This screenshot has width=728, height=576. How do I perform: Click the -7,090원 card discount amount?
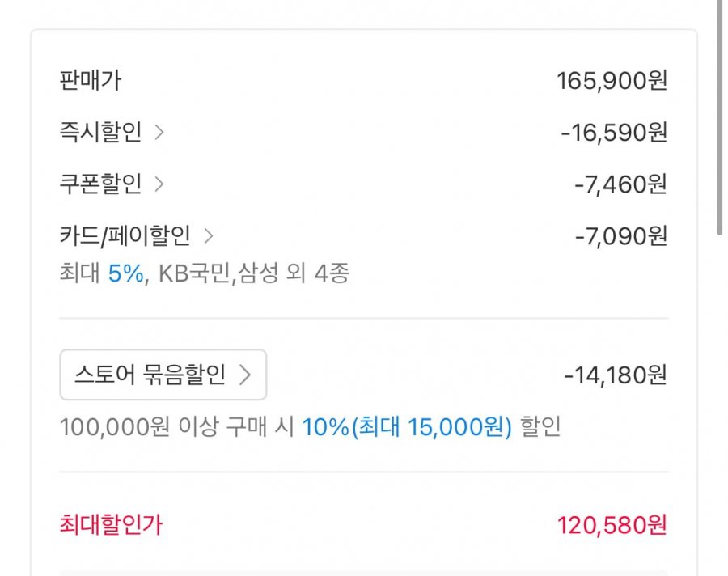coord(620,236)
